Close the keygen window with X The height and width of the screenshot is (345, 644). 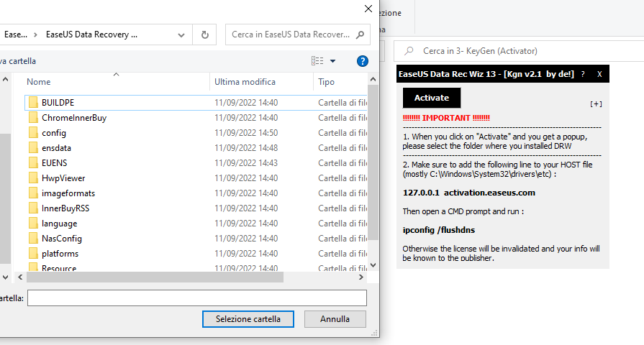599,74
